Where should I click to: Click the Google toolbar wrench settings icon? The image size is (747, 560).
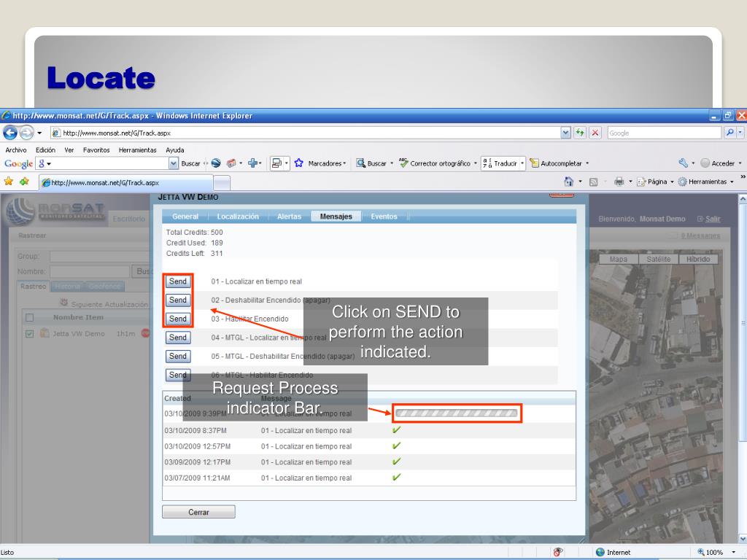[x=683, y=163]
